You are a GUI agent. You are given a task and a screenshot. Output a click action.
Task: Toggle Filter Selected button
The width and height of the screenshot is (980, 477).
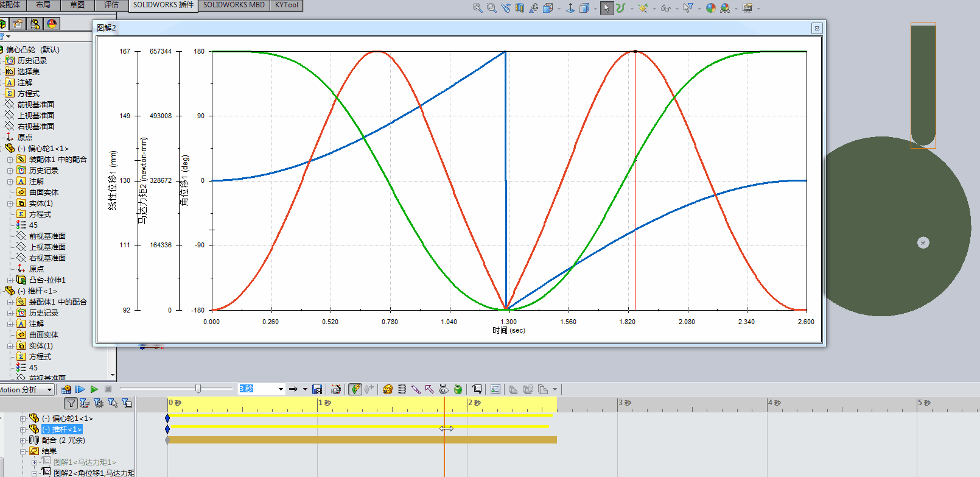(113, 403)
